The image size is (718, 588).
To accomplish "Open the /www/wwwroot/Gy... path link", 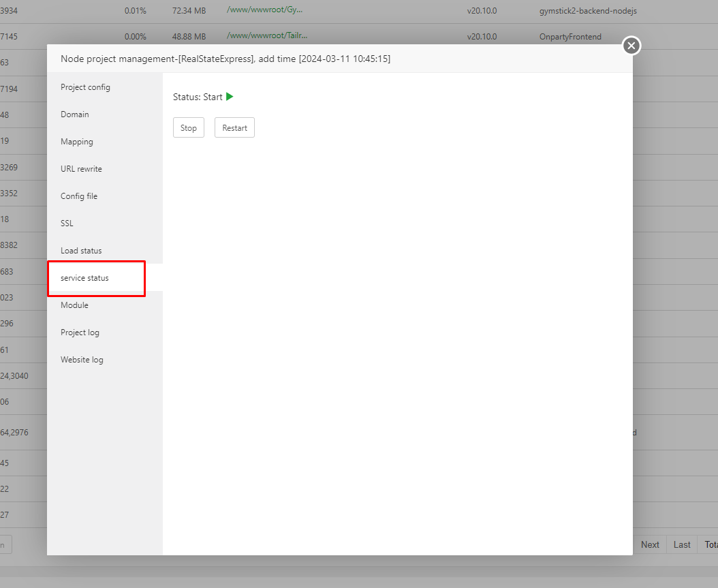I will [265, 10].
